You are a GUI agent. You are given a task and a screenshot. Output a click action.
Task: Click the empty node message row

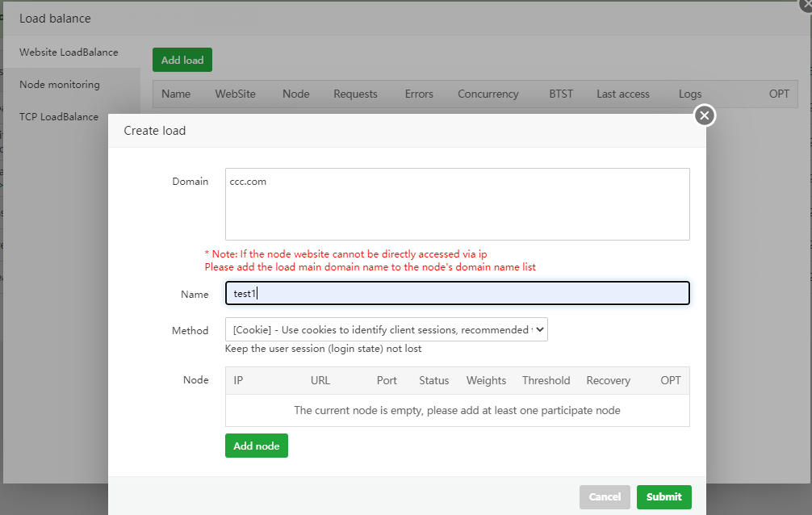pos(457,410)
